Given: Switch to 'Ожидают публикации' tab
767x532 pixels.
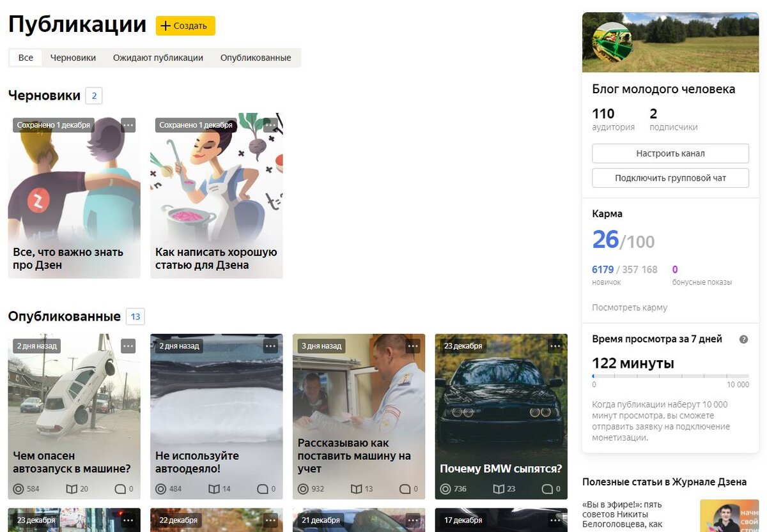Looking at the screenshot, I should pos(158,57).
